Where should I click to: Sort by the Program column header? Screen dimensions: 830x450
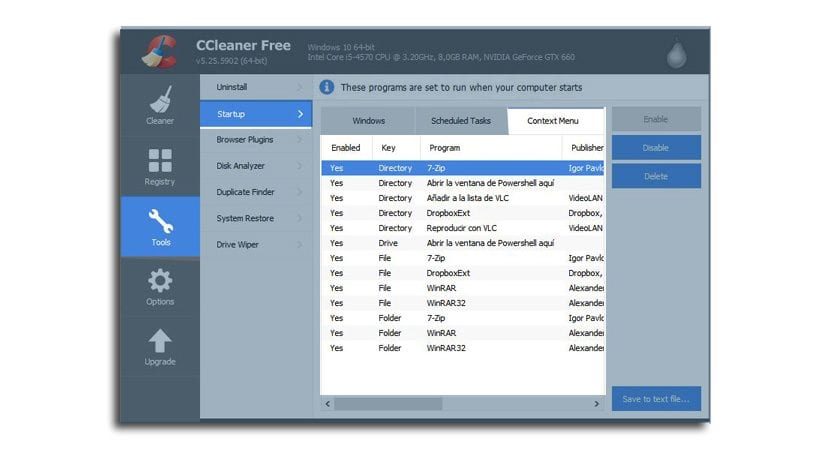click(x=491, y=148)
